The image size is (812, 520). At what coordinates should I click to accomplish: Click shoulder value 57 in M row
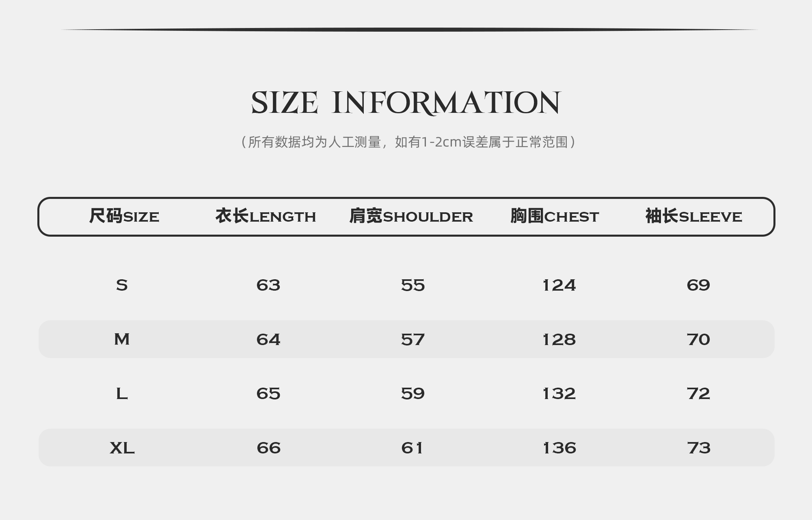(412, 339)
